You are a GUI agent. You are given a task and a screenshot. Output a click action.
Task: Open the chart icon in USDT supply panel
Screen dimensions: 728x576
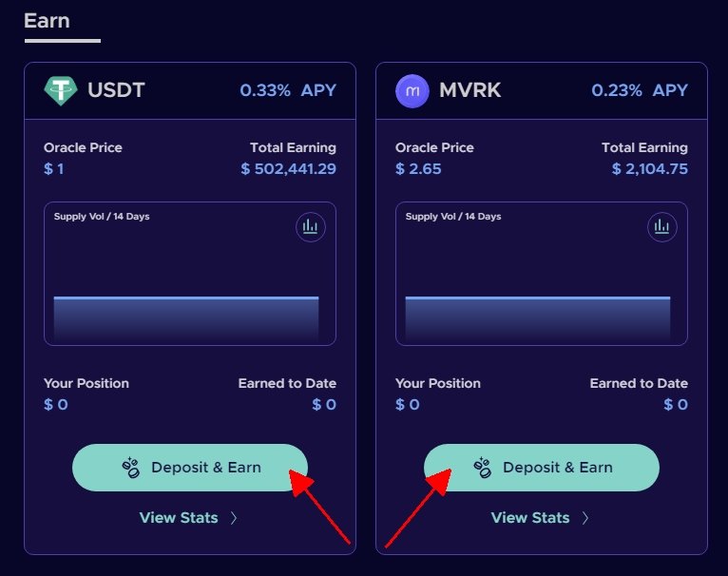click(311, 227)
